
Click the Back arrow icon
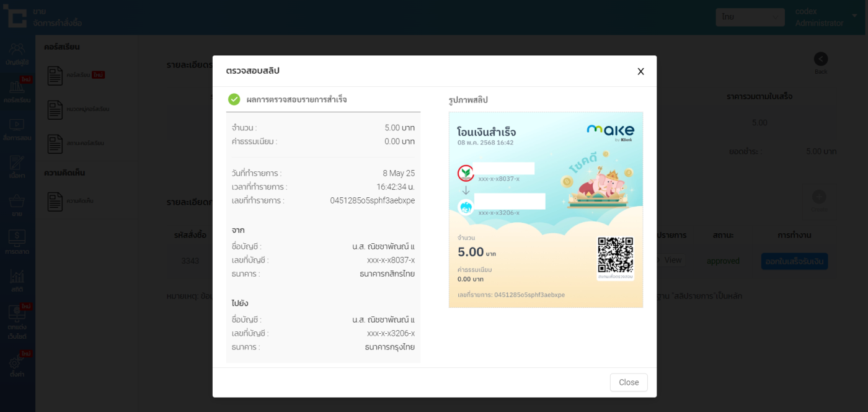(x=820, y=59)
